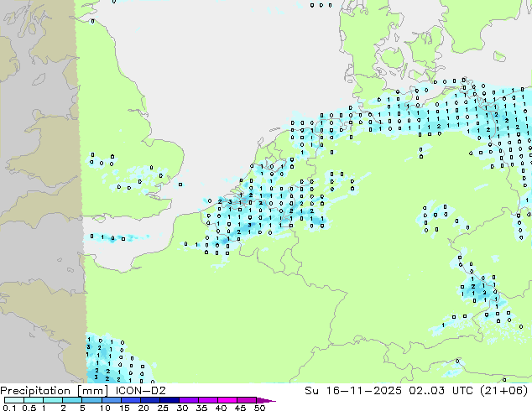The image size is (532, 411).
Task: Click the 'ICON-D2' model label
Action: pyautogui.click(x=140, y=391)
